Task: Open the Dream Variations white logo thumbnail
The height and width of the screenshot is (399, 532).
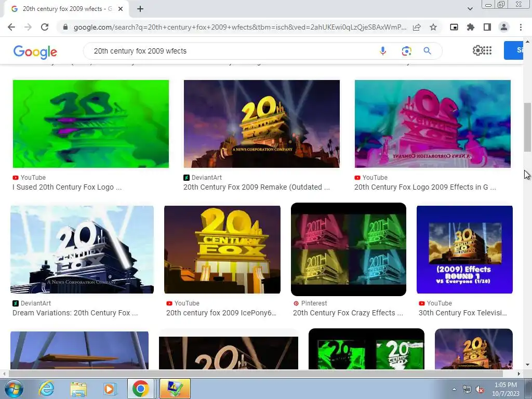Action: point(82,249)
